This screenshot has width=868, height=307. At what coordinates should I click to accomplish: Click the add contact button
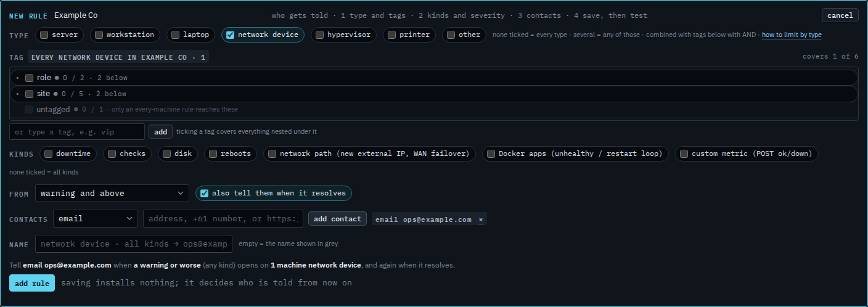[x=337, y=219]
